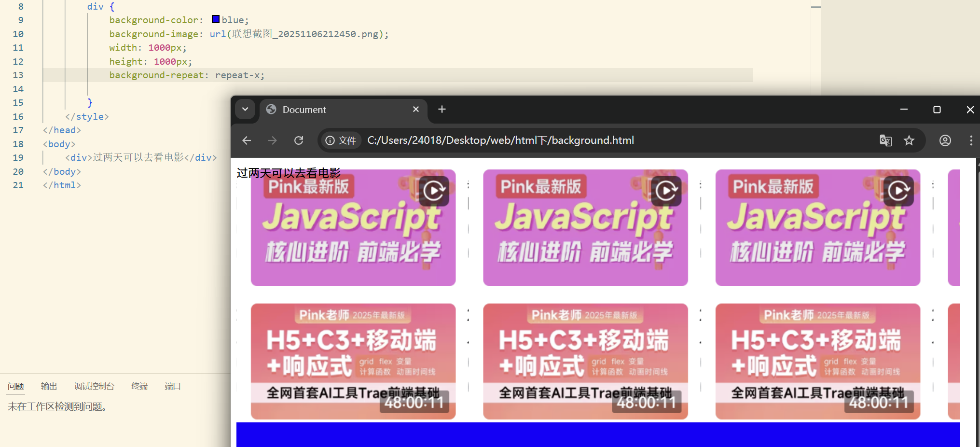The width and height of the screenshot is (980, 447).
Task: Open the browser profile icon
Action: (945, 140)
